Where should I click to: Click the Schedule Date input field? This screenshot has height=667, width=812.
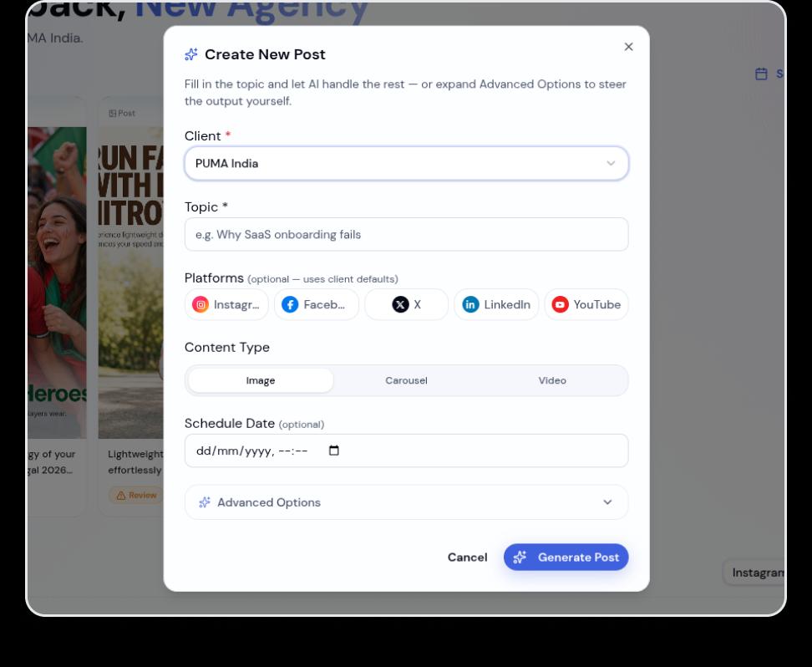click(407, 451)
